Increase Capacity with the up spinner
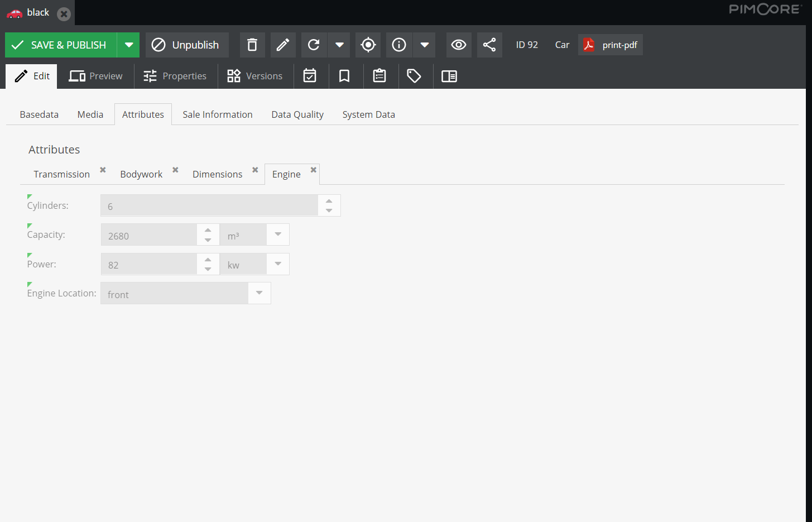The width and height of the screenshot is (812, 522). (x=208, y=230)
